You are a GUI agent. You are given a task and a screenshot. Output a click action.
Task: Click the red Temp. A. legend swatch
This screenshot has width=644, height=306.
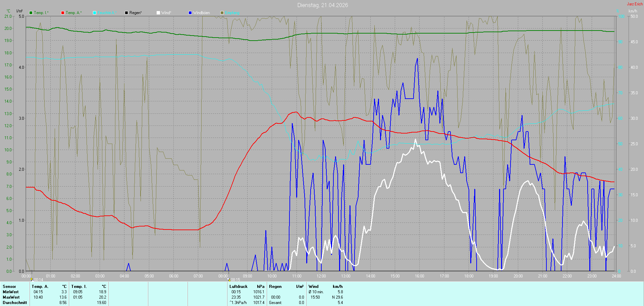[63, 13]
